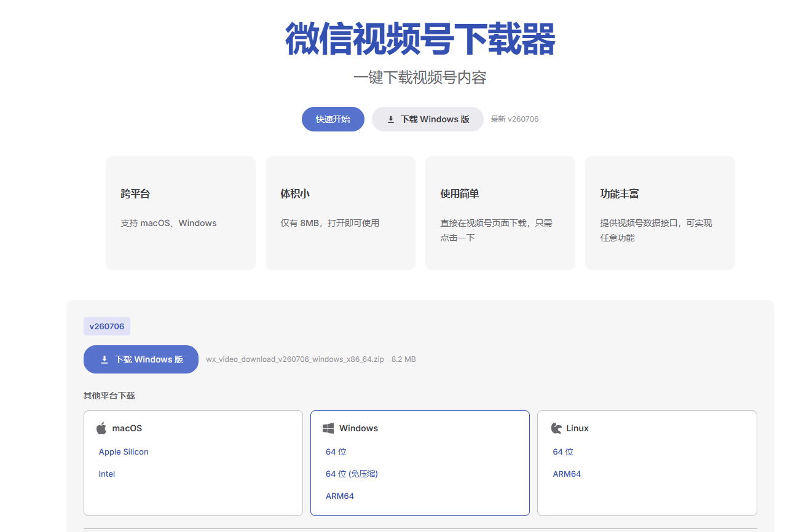Click the download arrow icon in the blue button

pos(104,359)
